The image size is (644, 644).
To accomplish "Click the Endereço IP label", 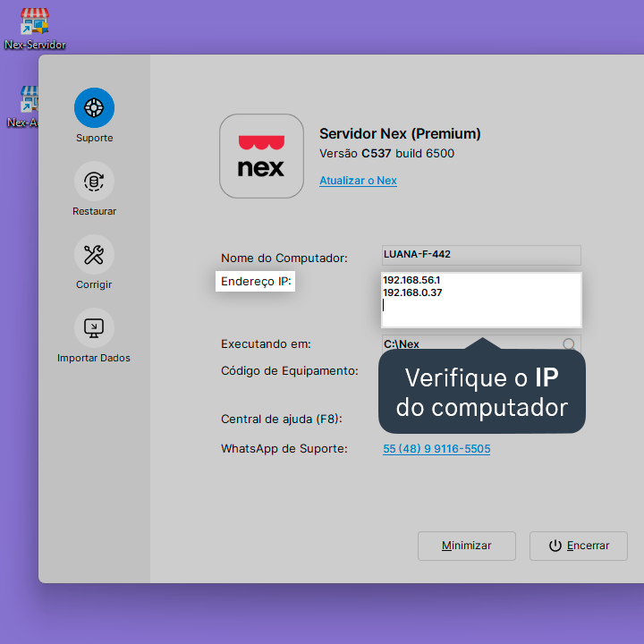I will point(256,282).
